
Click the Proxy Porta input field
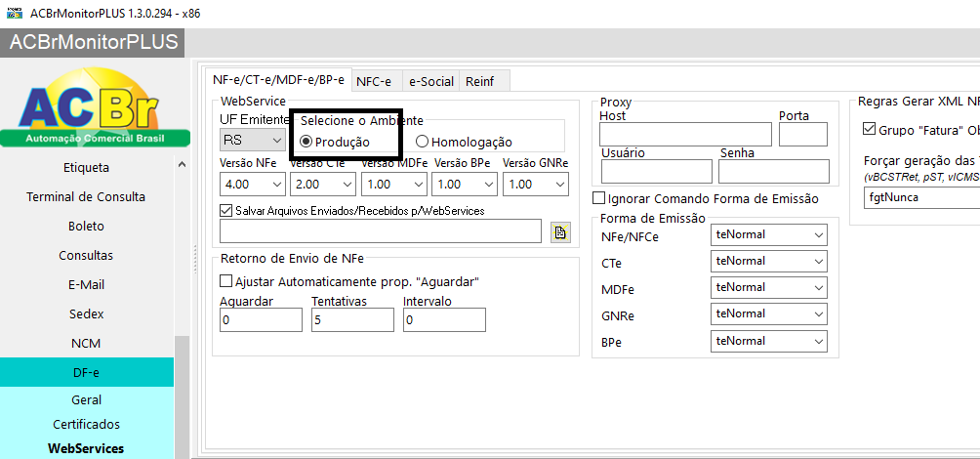803,135
